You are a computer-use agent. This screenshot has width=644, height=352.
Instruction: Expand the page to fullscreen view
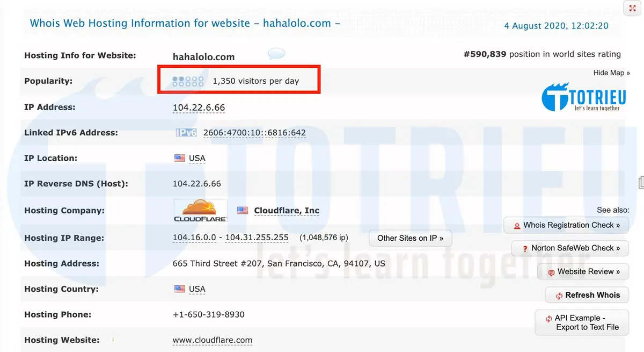[631, 8]
